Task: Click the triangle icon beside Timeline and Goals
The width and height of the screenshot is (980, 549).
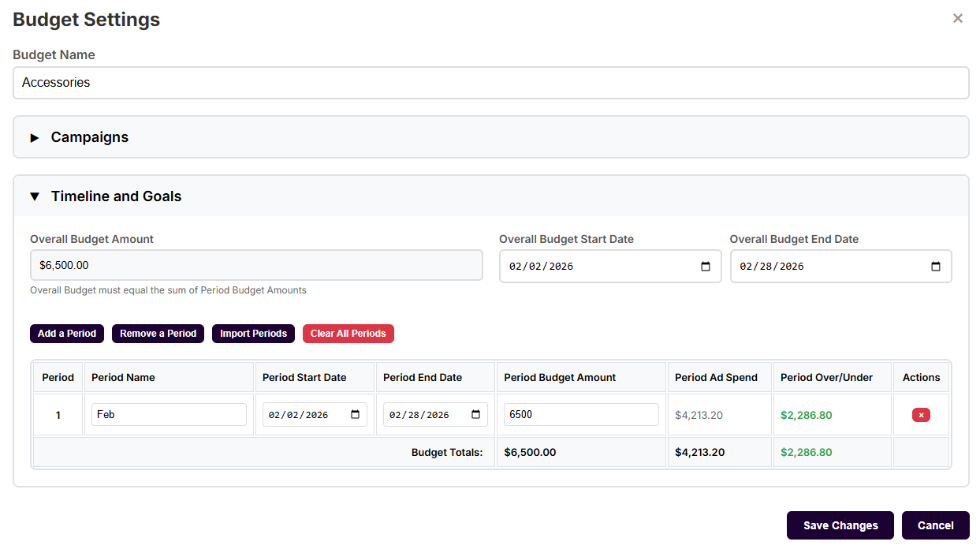Action: [x=34, y=196]
